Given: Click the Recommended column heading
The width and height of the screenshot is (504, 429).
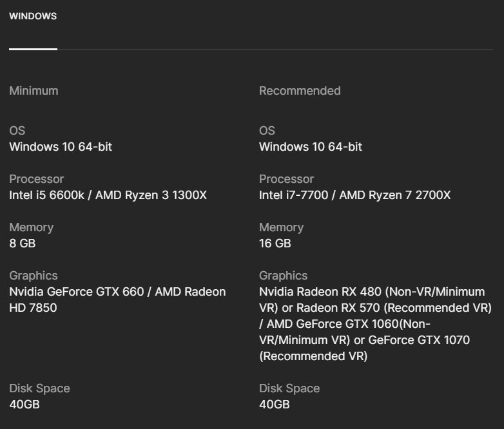Looking at the screenshot, I should (x=300, y=91).
